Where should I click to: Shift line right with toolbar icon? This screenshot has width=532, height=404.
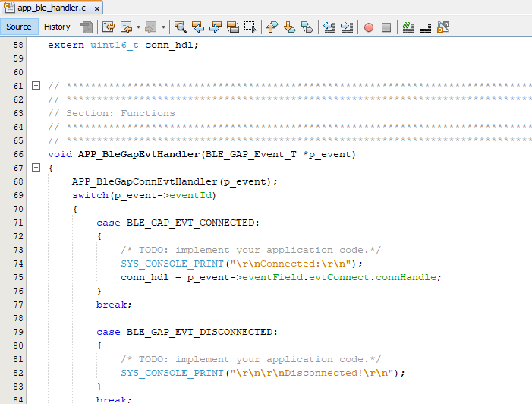pyautogui.click(x=347, y=27)
